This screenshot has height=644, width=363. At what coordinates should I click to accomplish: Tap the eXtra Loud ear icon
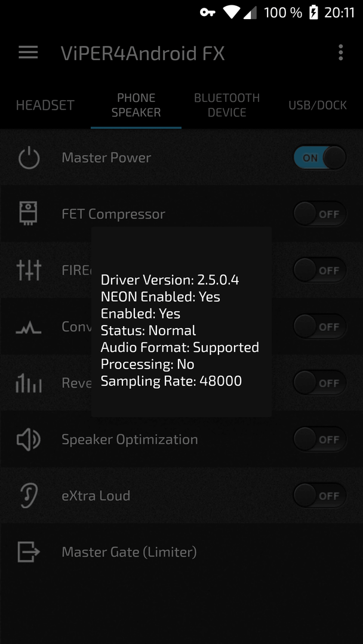pyautogui.click(x=29, y=496)
